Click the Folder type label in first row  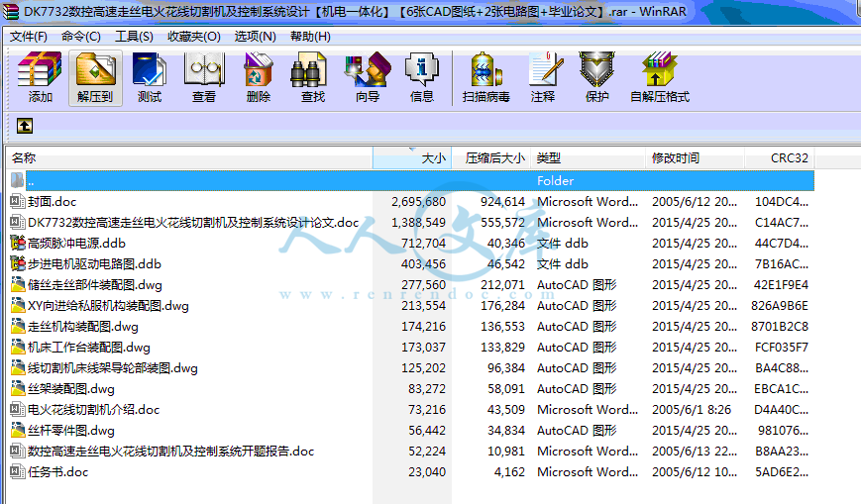[x=555, y=180]
